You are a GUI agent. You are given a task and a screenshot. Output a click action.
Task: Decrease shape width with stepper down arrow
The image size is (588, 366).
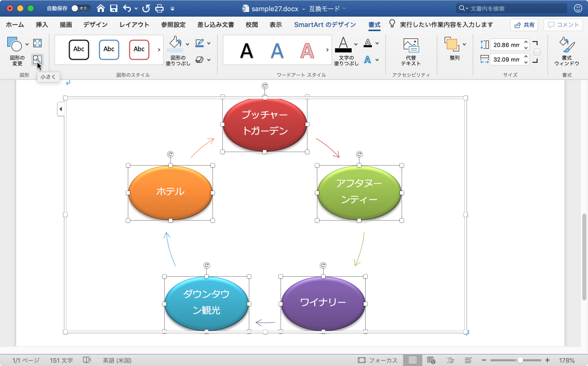(526, 62)
